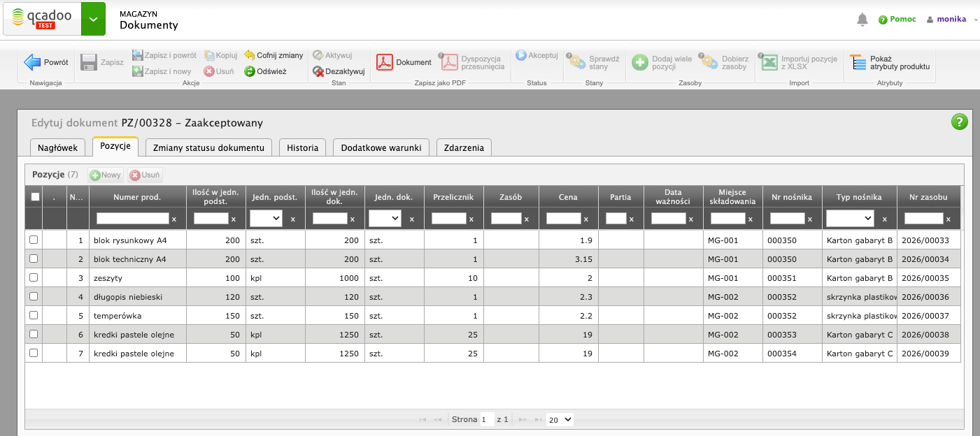Image resolution: width=980 pixels, height=436 pixels.
Task: Click the notification bell icon
Action: 862,20
